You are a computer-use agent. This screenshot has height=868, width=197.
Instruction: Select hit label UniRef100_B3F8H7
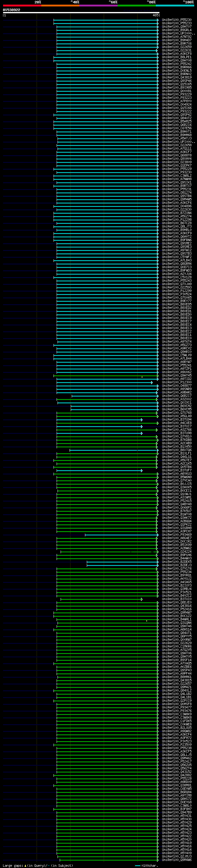click(176, 809)
